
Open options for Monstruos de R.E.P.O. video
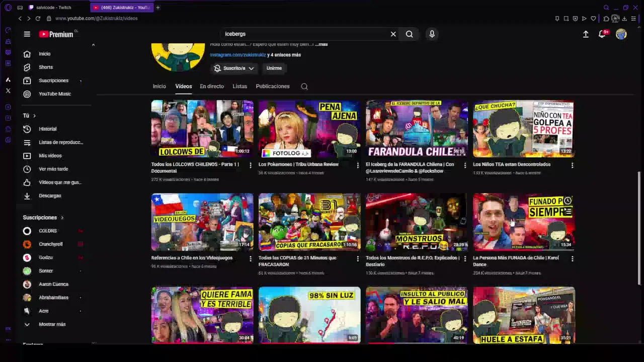(x=465, y=258)
